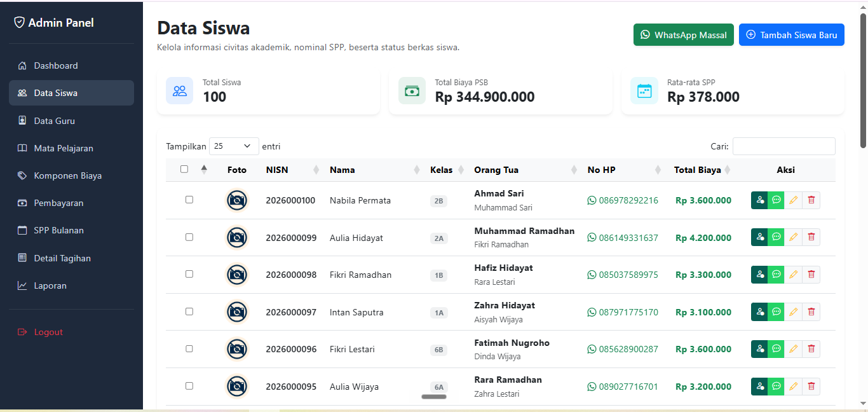Edit Aulia Hidayat with pencil icon
This screenshot has width=868, height=412.
[793, 237]
